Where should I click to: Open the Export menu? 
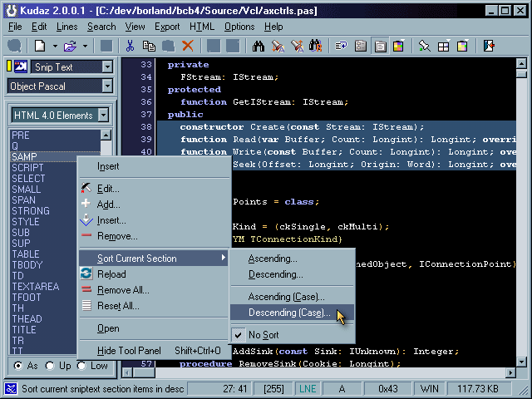(x=167, y=27)
